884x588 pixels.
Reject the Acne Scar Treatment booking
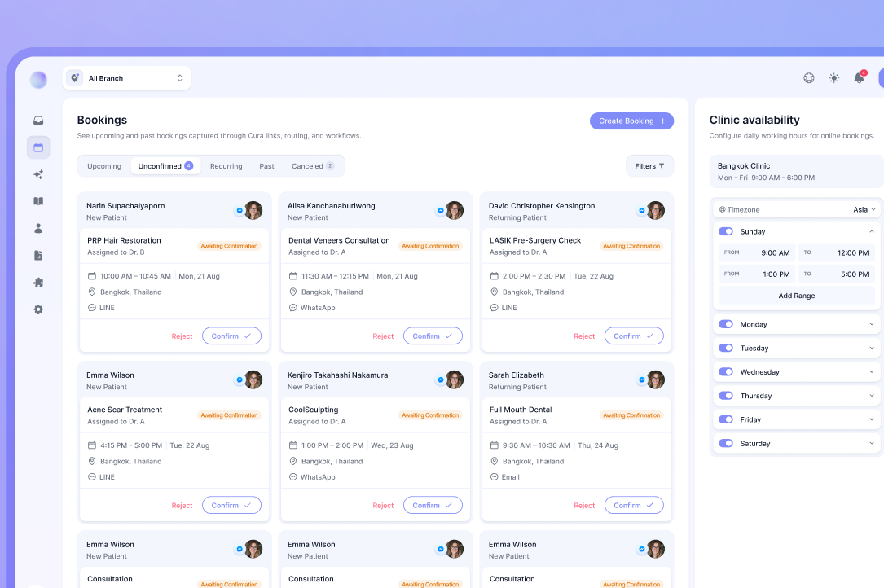183,506
